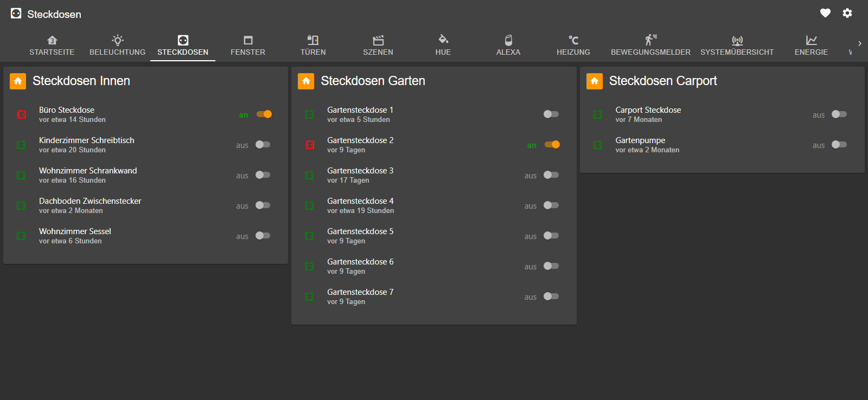Turn on the Kinderzimmer Schreibtisch switch

click(x=263, y=144)
